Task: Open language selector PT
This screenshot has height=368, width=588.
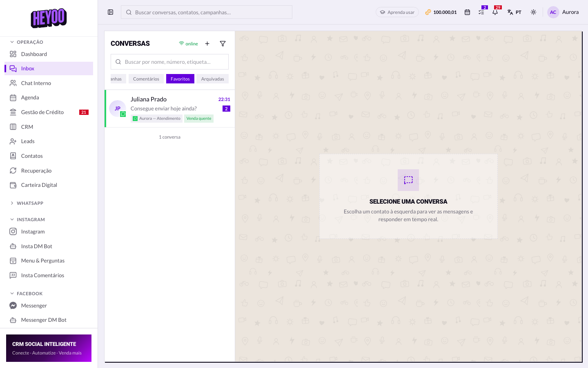Action: click(x=514, y=12)
